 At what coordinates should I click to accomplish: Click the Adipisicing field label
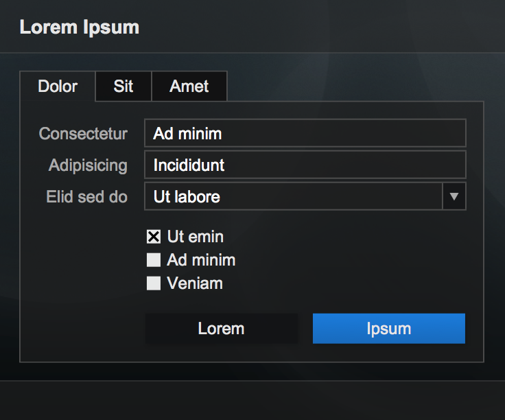click(x=88, y=165)
